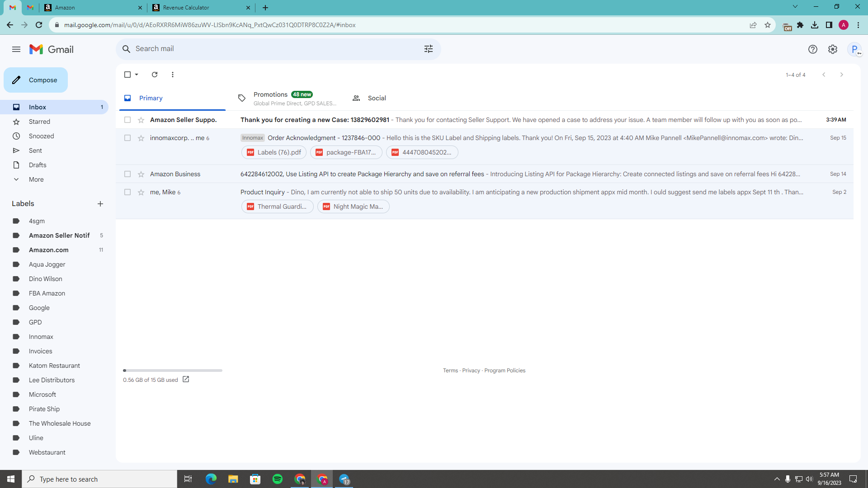Switch to the Promotions tab
The height and width of the screenshot is (488, 868).
287,98
